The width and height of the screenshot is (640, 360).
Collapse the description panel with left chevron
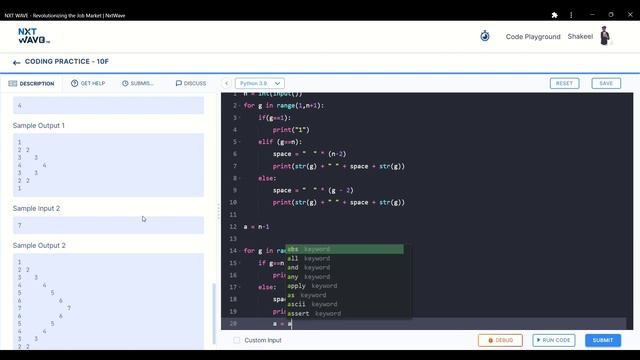pyautogui.click(x=227, y=83)
